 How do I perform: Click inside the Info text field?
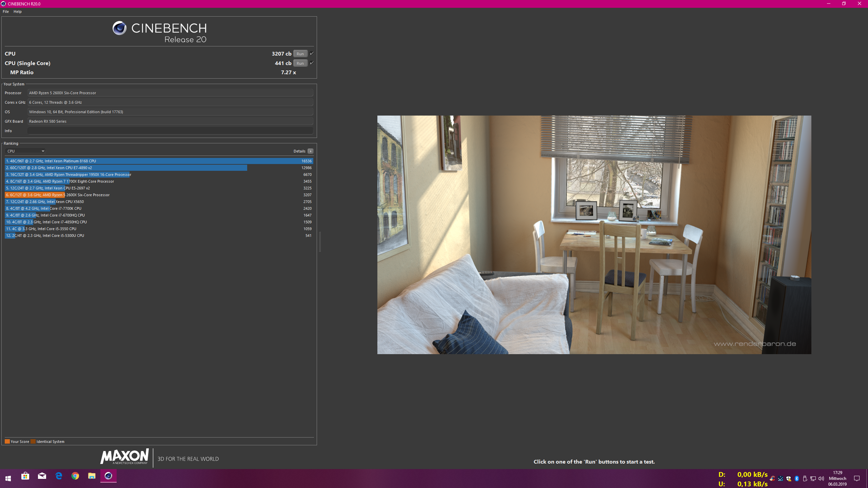(170, 130)
